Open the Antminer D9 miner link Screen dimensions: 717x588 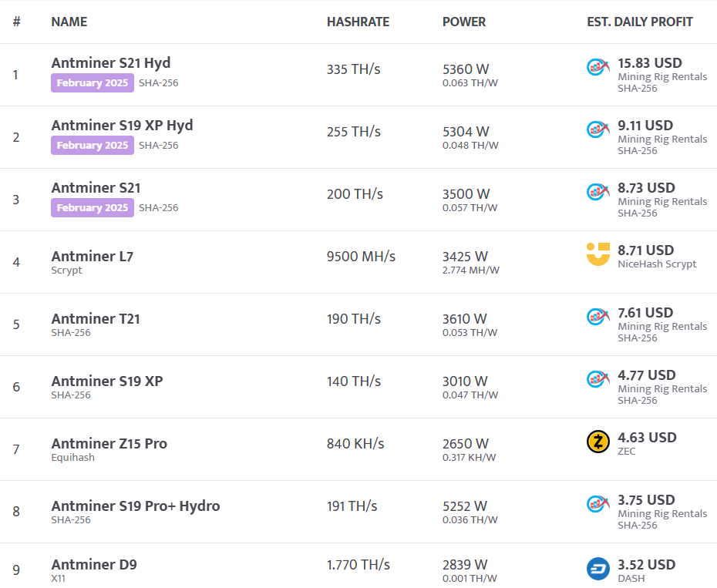(x=94, y=564)
